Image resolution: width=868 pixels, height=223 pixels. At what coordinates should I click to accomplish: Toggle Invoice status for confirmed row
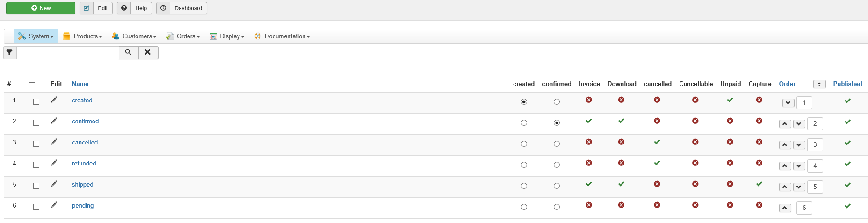tap(589, 121)
